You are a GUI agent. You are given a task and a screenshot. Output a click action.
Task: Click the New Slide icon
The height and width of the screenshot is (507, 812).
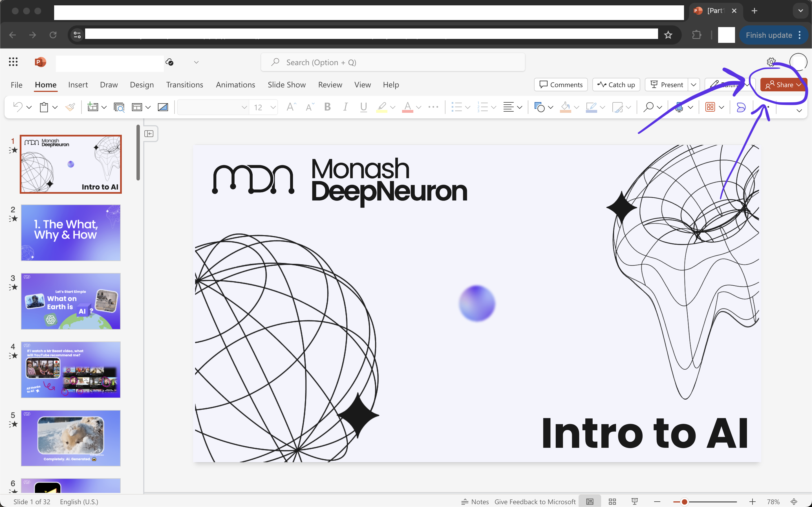[x=92, y=107]
